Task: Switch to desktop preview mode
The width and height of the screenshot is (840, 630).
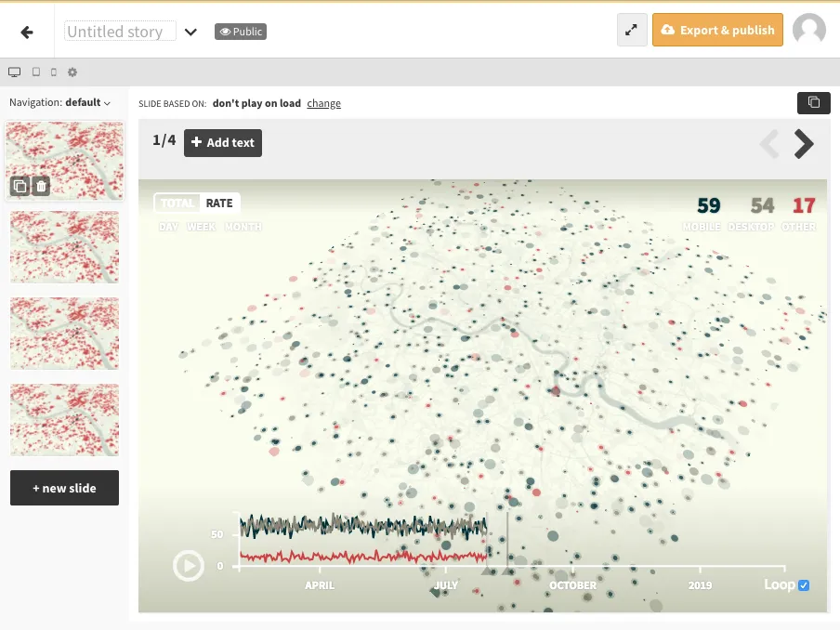Action: point(14,72)
